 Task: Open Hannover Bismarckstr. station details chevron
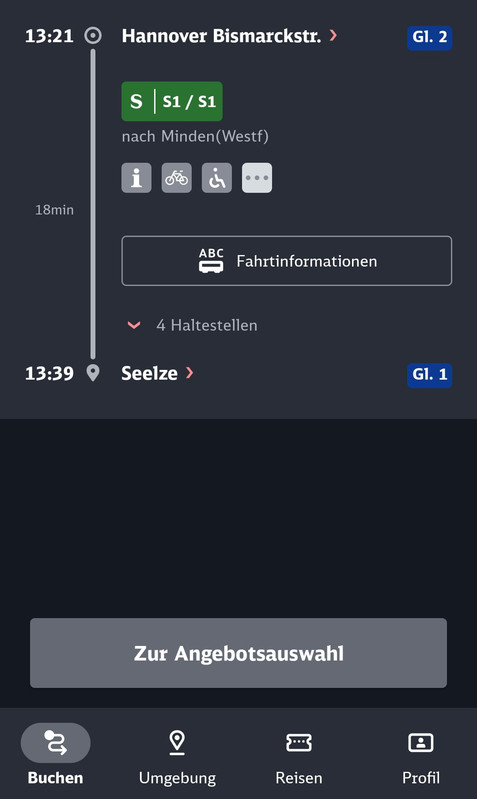coord(333,35)
